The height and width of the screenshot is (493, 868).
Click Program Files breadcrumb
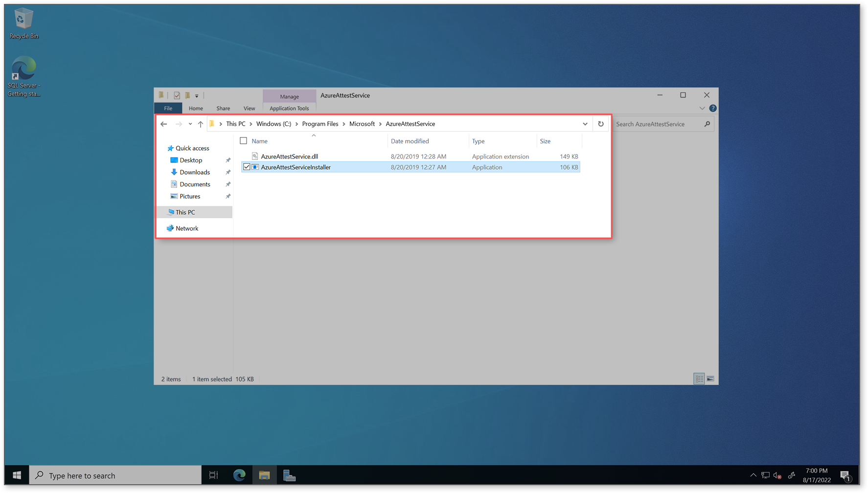320,124
